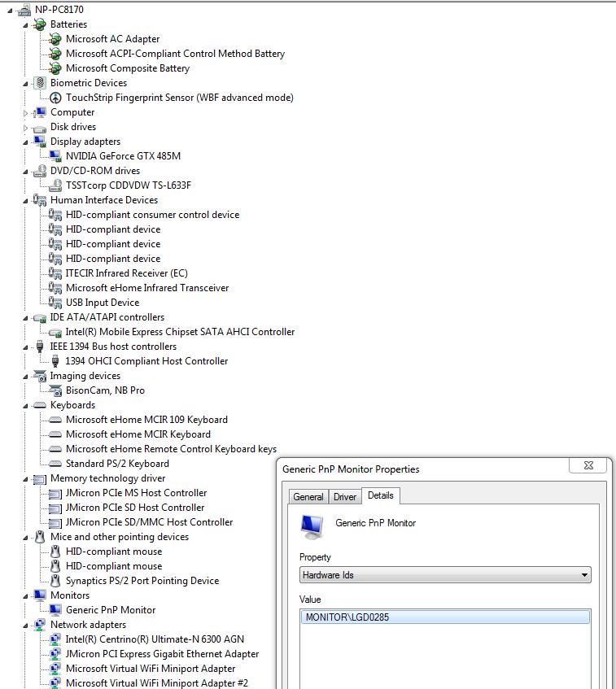Click the NVIDIA GeForce GTX 485M icon
This screenshot has height=689, width=616.
tap(55, 156)
